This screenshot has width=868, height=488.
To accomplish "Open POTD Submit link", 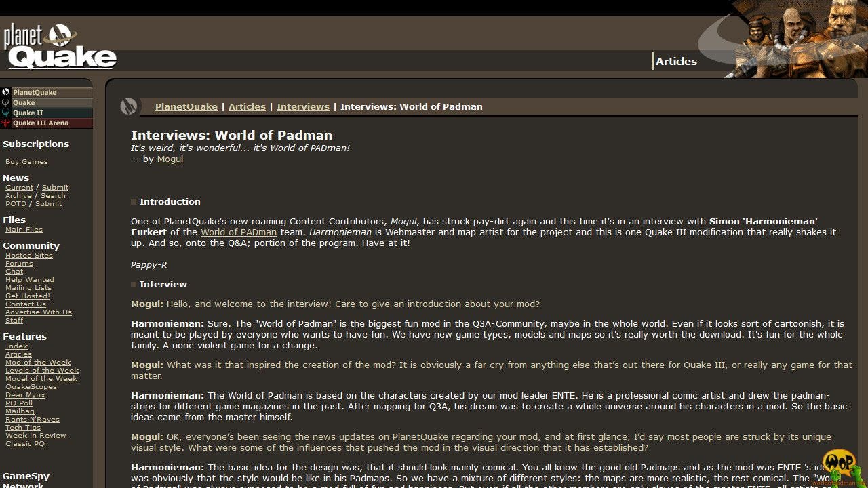I will coord(48,203).
